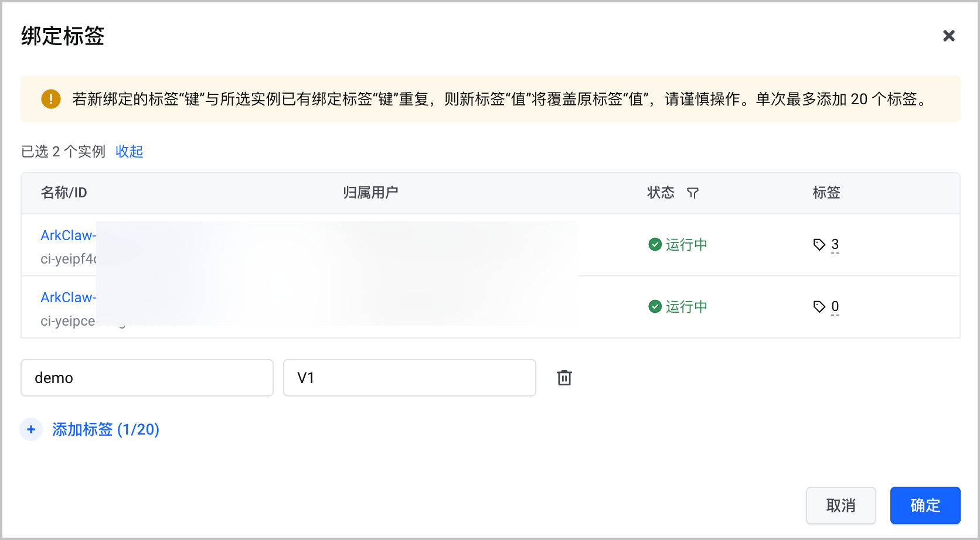Screen dimensions: 980x540
Task: Click 添加标签 (1/20) link
Action: coord(106,429)
